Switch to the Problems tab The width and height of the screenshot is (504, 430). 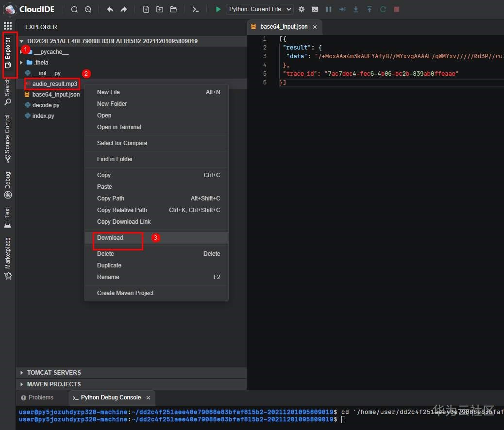(x=41, y=397)
